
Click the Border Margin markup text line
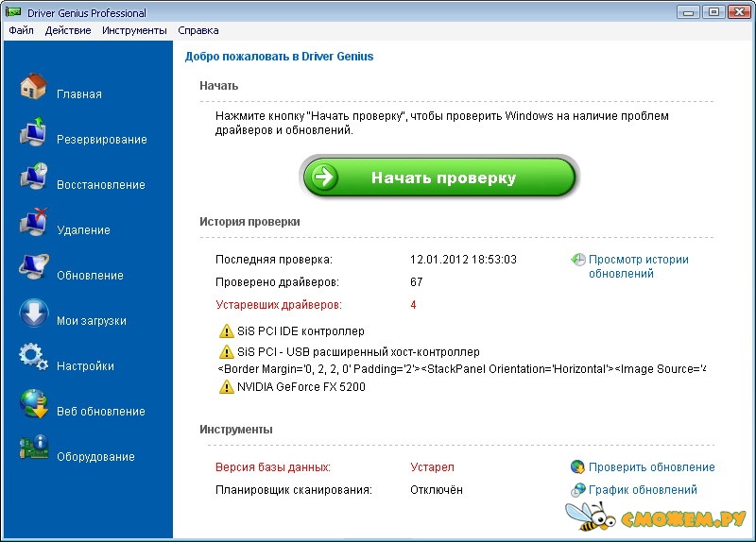coord(461,369)
